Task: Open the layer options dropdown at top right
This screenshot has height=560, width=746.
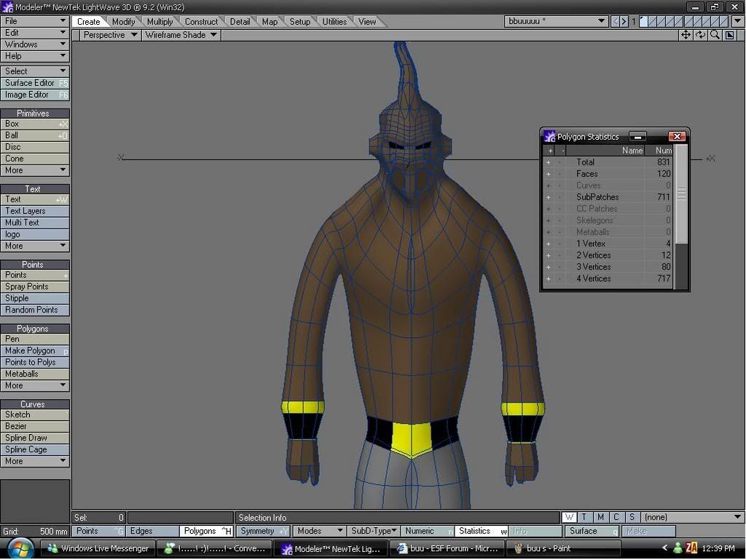Action: coord(737,21)
